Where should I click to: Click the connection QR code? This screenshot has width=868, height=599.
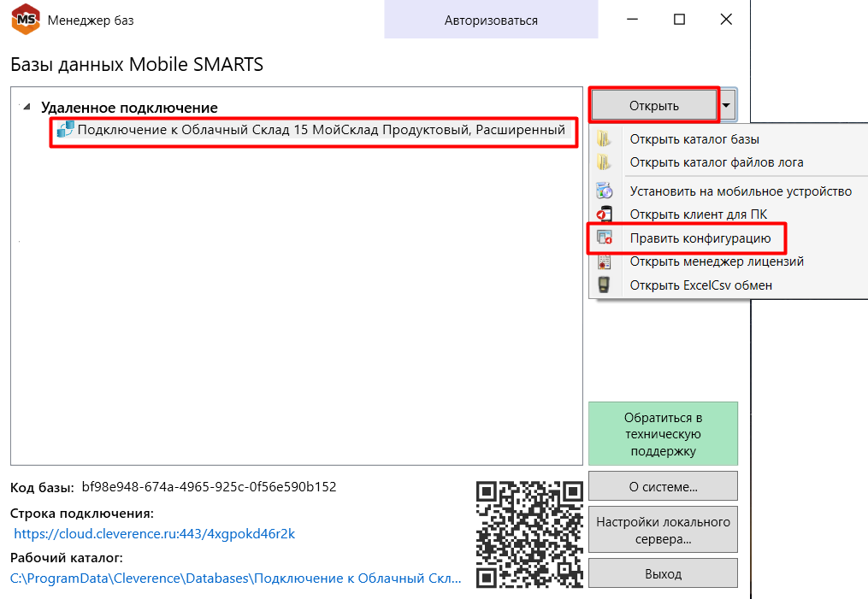[529, 534]
